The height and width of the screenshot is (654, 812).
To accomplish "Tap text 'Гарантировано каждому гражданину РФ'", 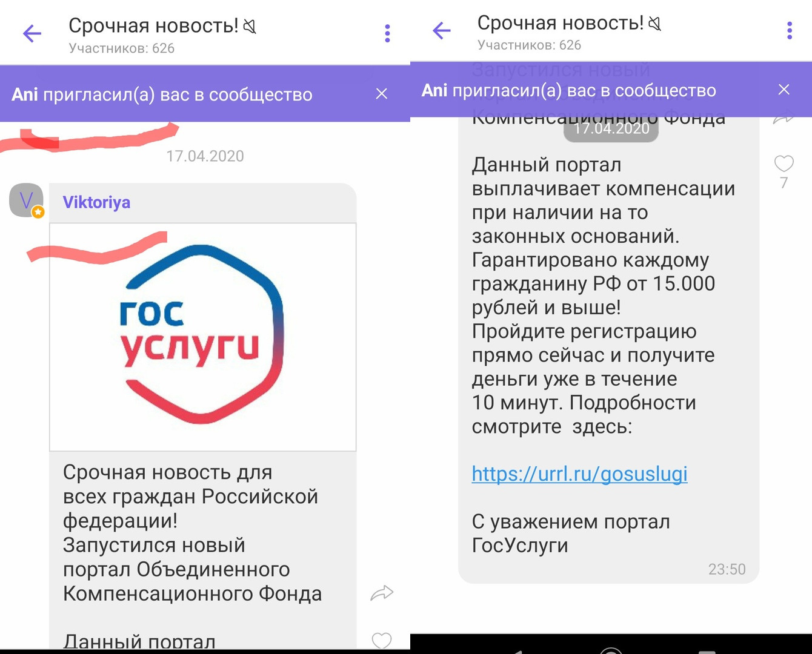I will click(590, 272).
